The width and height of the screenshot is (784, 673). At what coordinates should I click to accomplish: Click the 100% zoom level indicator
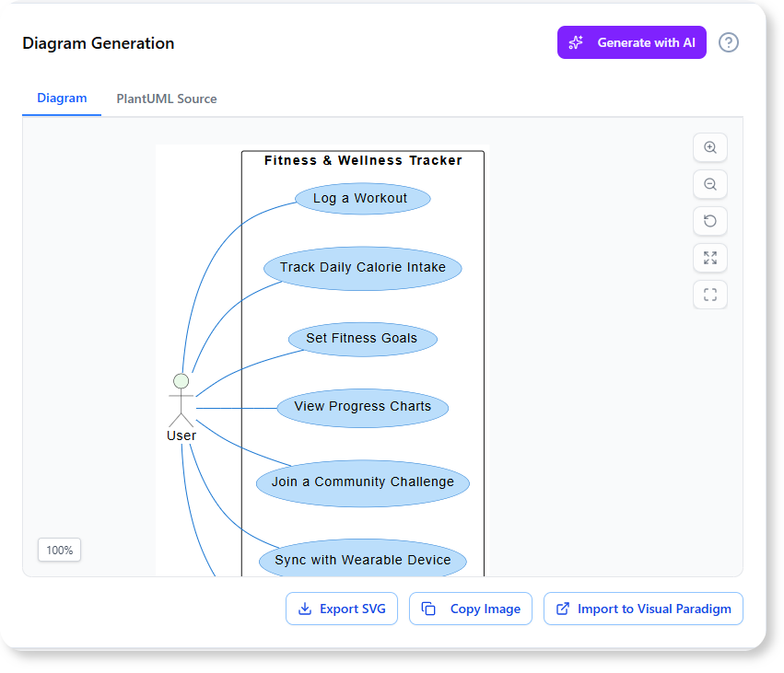[x=60, y=550]
